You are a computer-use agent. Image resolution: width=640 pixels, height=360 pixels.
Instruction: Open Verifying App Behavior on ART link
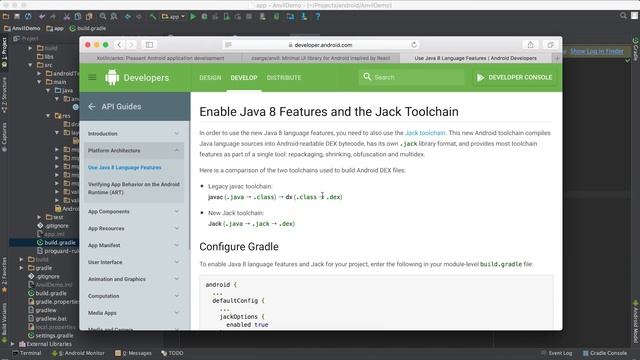(x=133, y=188)
